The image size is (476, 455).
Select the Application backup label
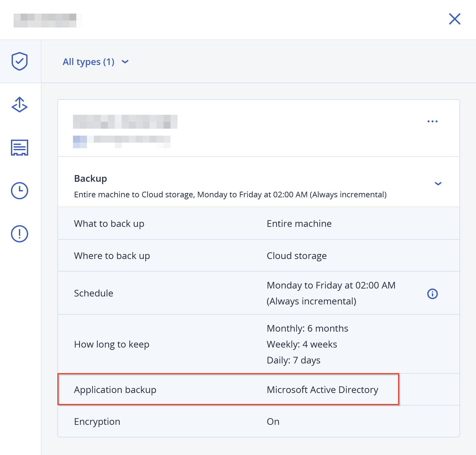click(x=115, y=390)
